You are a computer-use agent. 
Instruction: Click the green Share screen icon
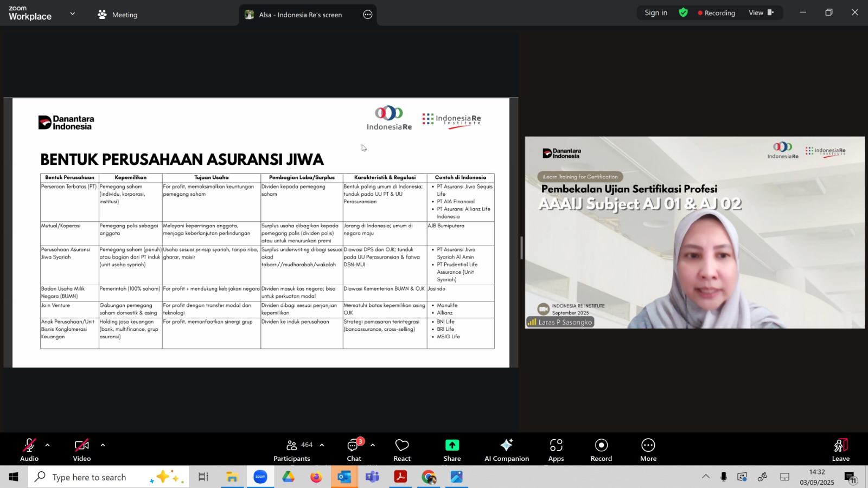[452, 445]
